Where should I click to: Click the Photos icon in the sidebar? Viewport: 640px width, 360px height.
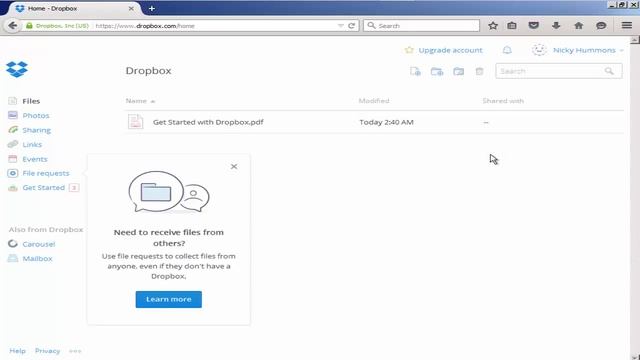13,115
